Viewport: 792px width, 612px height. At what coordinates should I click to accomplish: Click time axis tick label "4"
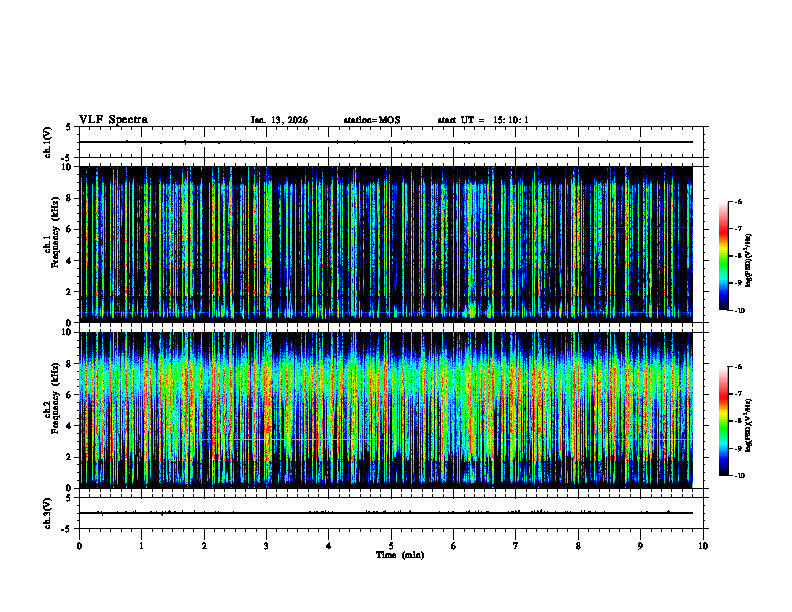(329, 546)
